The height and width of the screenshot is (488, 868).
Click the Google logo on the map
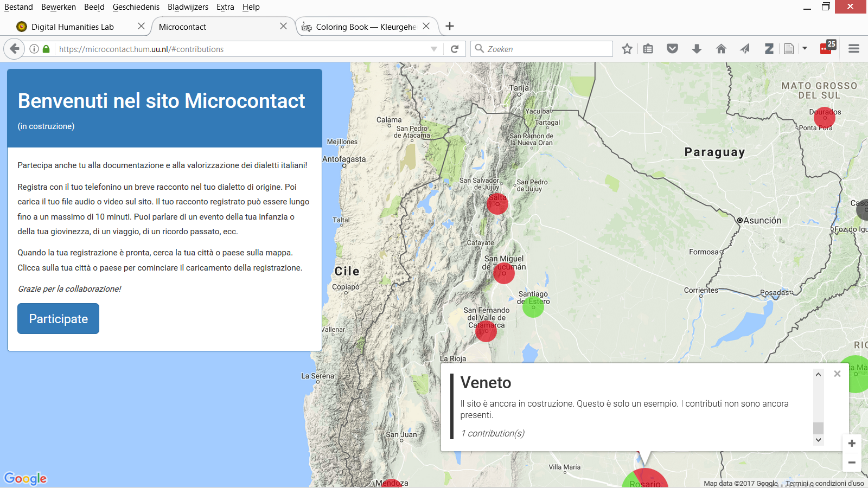coord(25,478)
